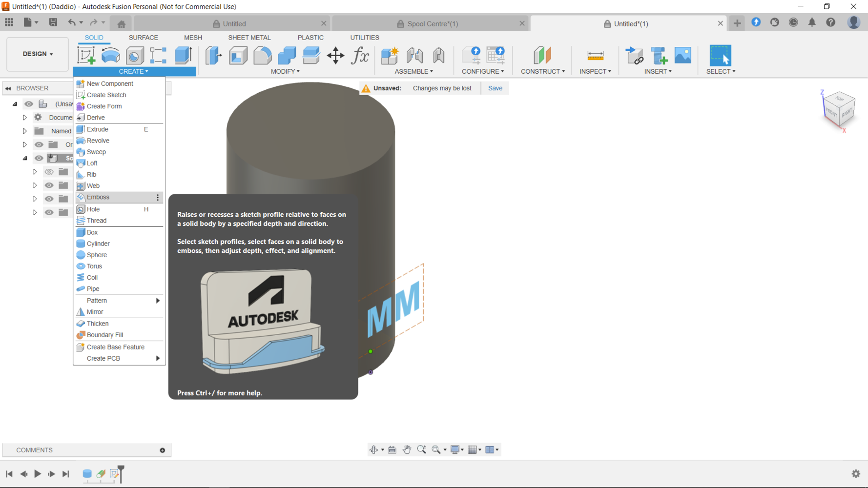Viewport: 868px width, 488px height.
Task: Click the Insert Canvas image icon
Action: click(x=682, y=56)
